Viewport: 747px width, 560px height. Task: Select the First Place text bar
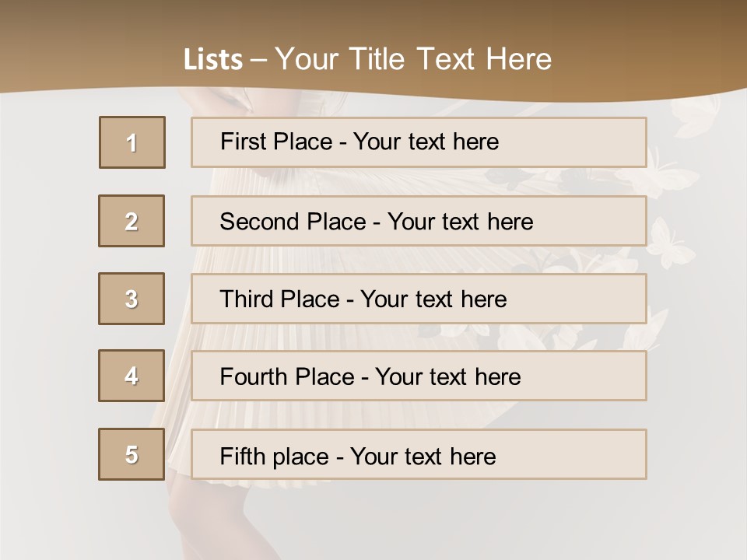[x=419, y=142]
